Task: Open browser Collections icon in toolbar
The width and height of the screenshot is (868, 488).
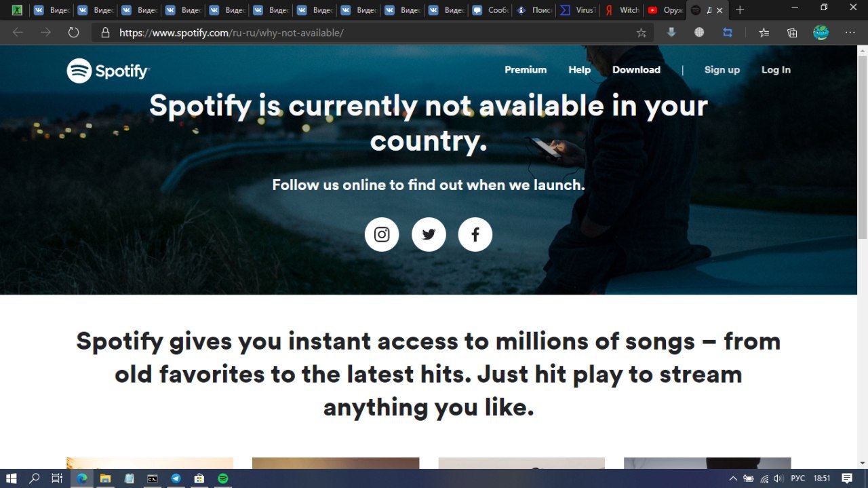Action: [792, 33]
